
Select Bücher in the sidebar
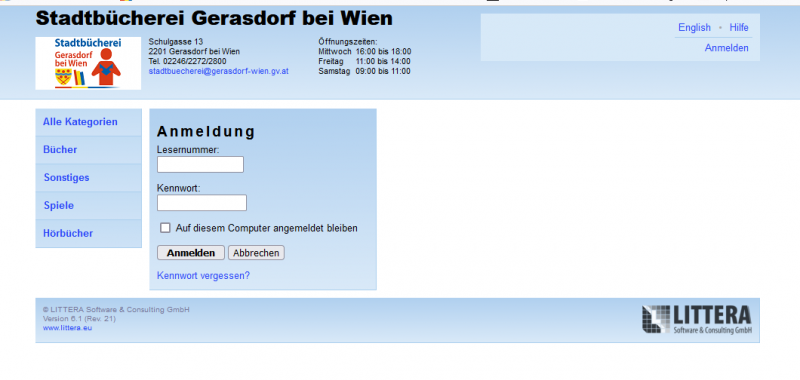(x=88, y=150)
